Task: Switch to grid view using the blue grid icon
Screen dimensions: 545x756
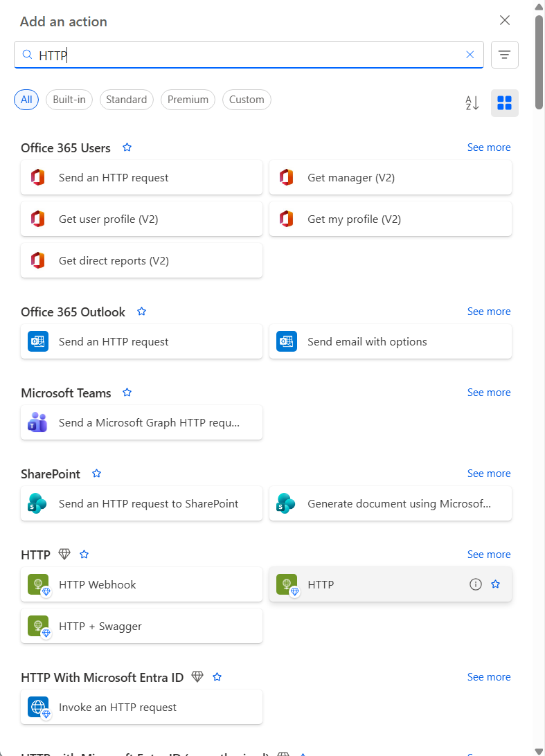Action: click(505, 102)
